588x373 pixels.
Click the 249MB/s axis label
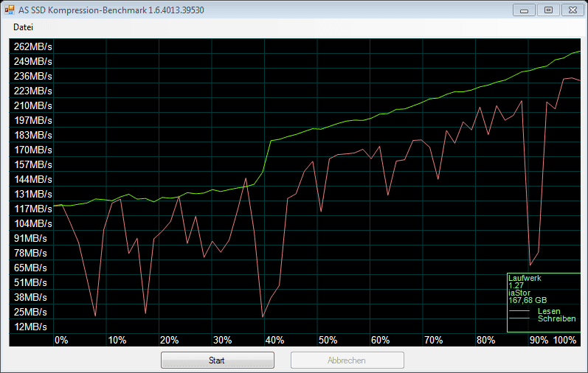[x=33, y=61]
